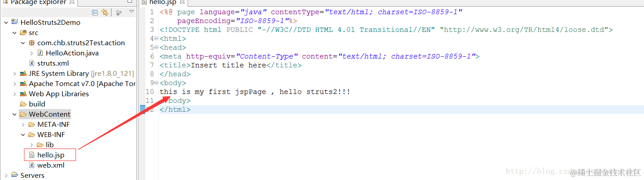Collapse the src folder node
Viewport: 644px width, 180px height.
[14, 32]
